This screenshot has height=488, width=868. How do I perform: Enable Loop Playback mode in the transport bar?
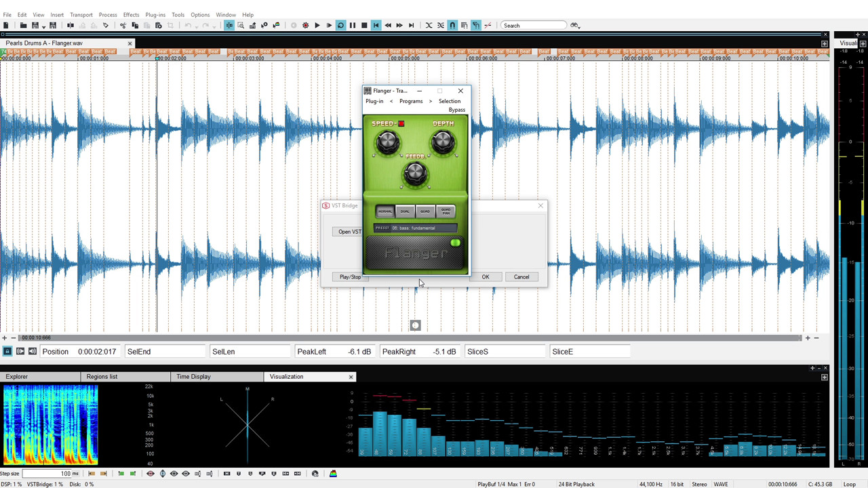340,25
